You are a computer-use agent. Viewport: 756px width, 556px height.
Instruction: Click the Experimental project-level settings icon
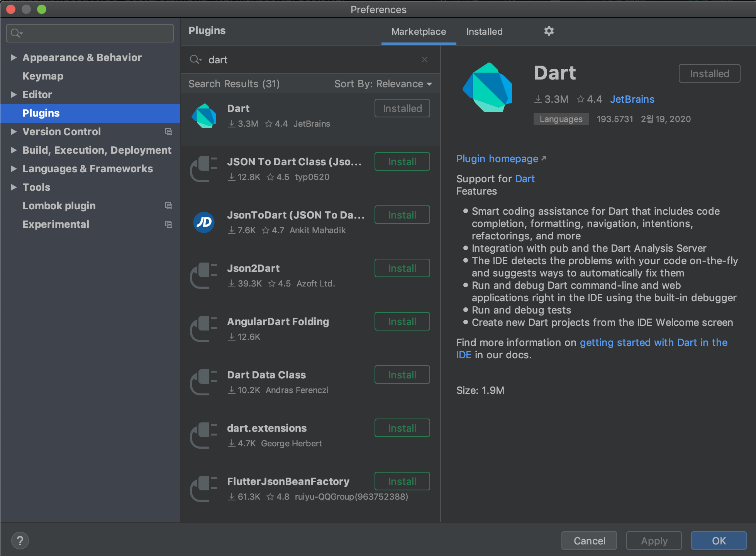pos(169,224)
